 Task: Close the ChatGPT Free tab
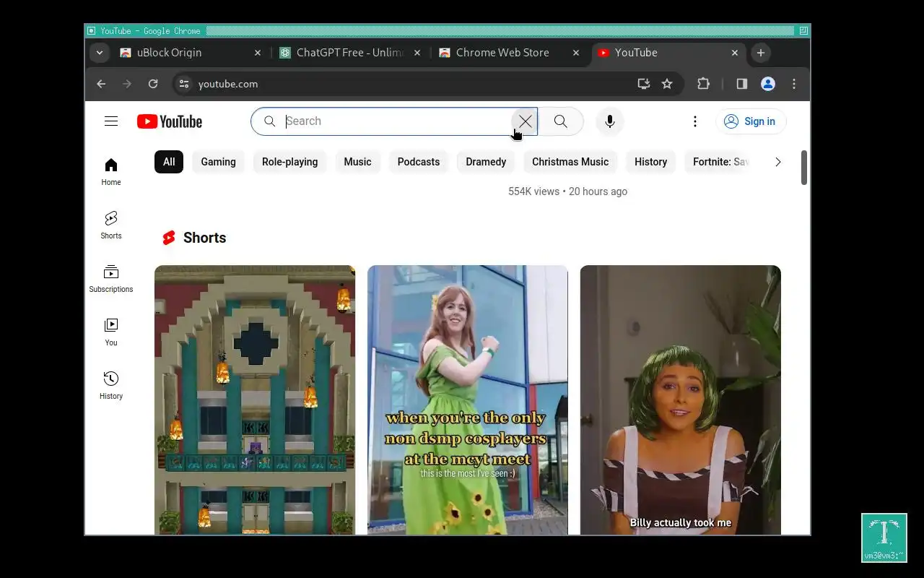point(417,53)
